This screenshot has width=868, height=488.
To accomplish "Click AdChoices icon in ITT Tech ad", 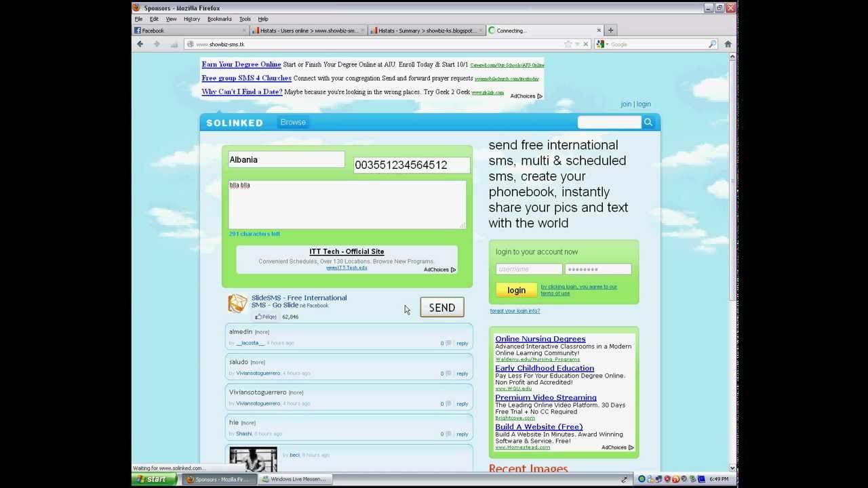I will [453, 270].
